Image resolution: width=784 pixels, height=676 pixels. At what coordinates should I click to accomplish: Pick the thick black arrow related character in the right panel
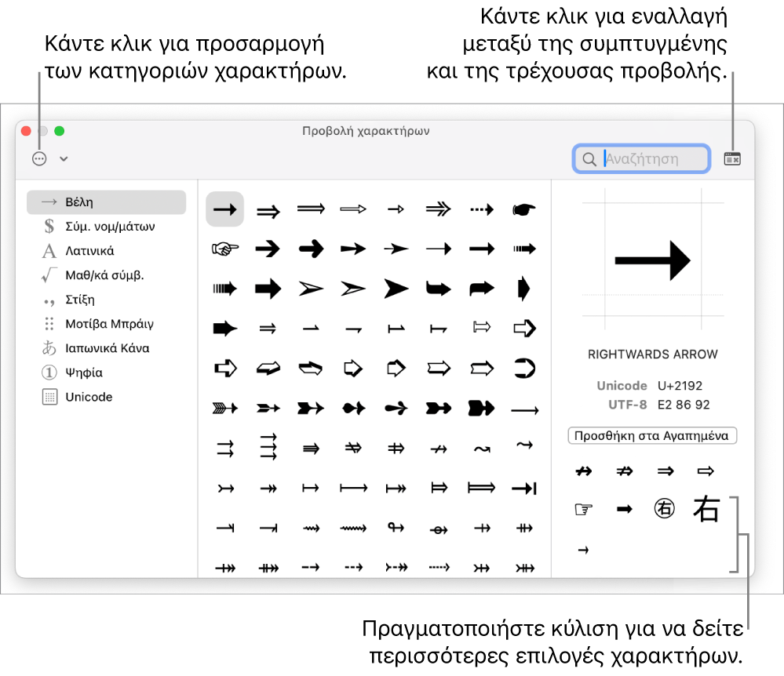point(624,509)
